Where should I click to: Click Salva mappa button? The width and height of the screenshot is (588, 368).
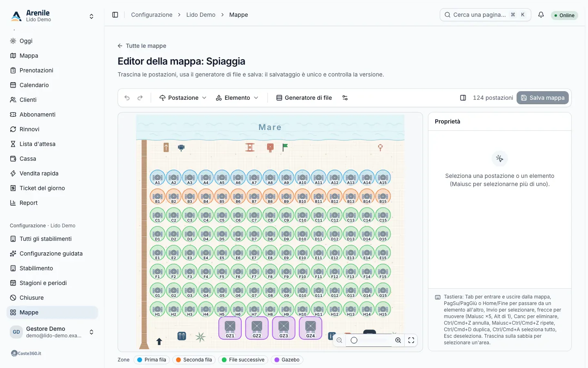(x=543, y=98)
